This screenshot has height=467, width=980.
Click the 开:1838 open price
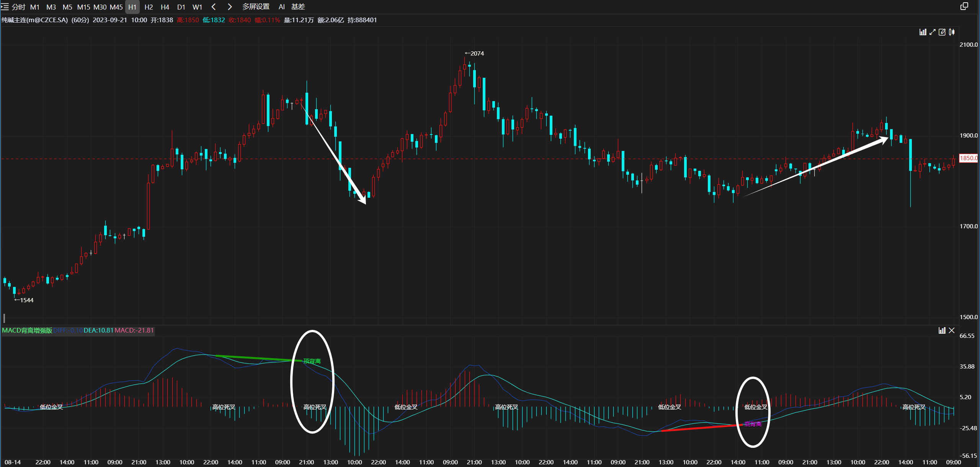(162, 20)
